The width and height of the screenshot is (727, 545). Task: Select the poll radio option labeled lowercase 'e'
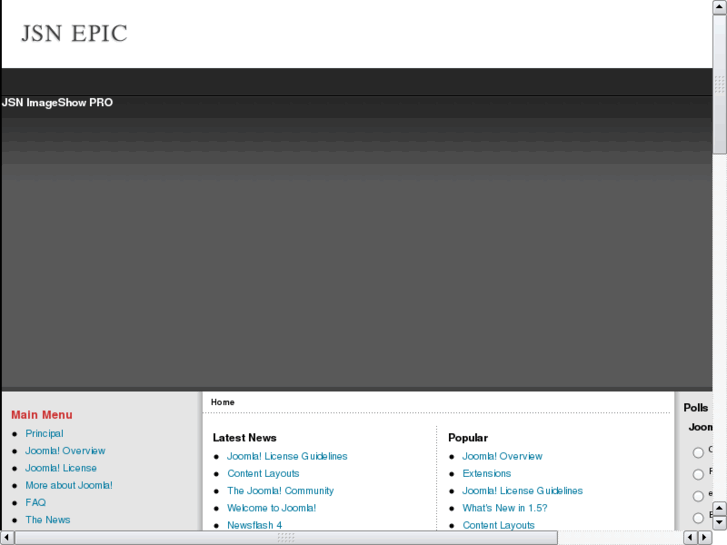click(698, 496)
